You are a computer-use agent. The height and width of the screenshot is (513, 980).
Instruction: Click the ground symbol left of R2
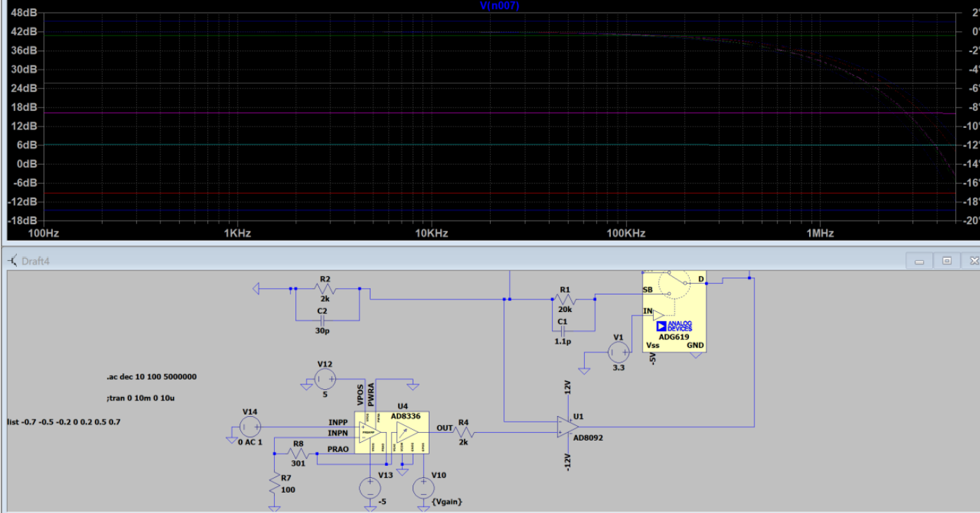(x=257, y=288)
